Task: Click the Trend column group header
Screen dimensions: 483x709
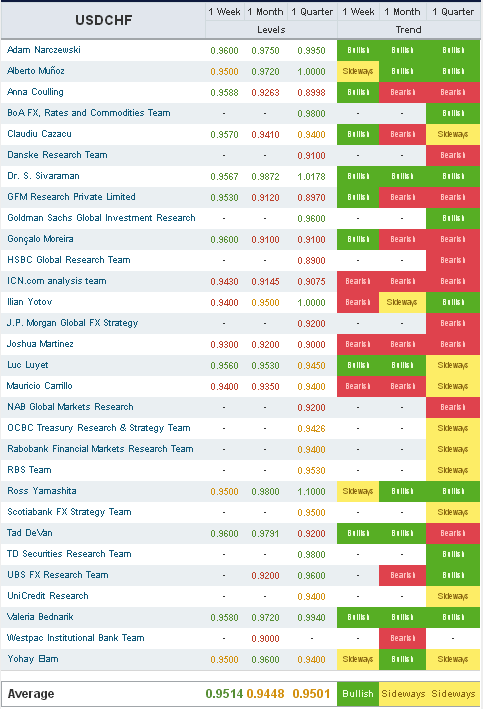Action: pyautogui.click(x=408, y=30)
